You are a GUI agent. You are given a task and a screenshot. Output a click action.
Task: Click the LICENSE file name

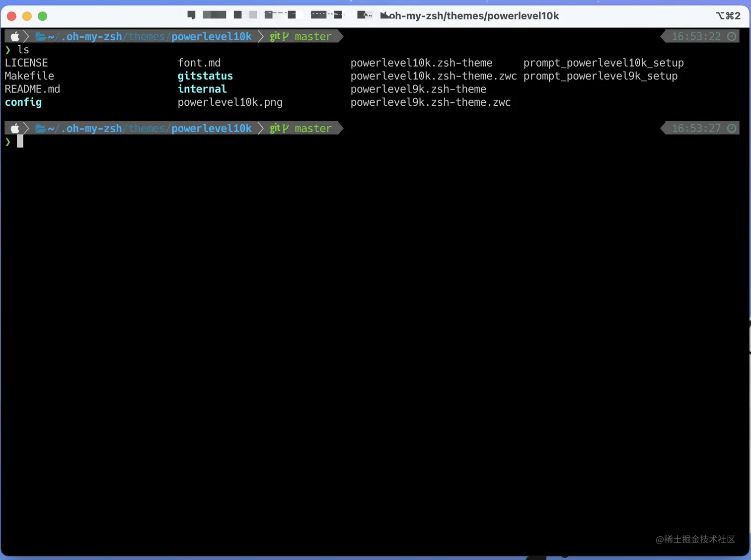[26, 63]
